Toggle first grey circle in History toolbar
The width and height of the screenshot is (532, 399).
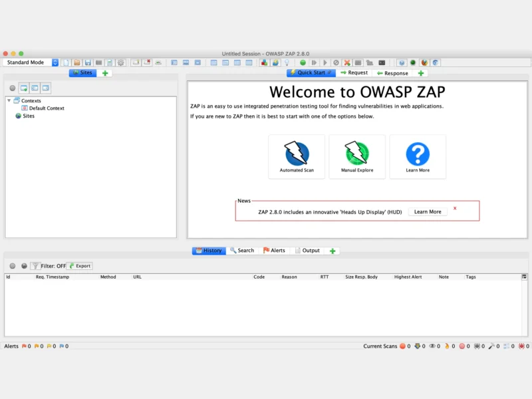point(13,266)
